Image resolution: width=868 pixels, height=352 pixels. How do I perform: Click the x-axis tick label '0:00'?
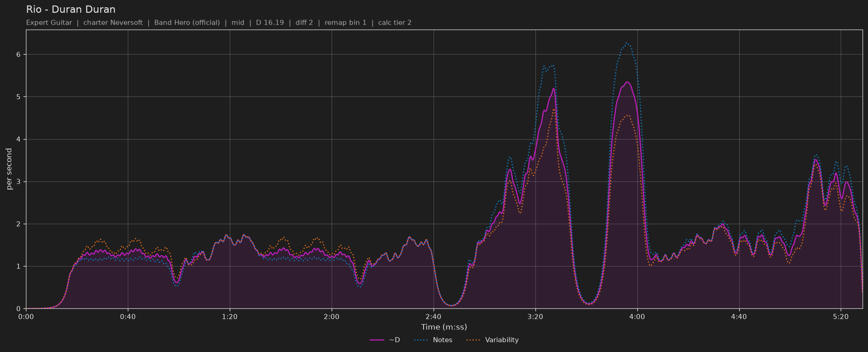[26, 317]
